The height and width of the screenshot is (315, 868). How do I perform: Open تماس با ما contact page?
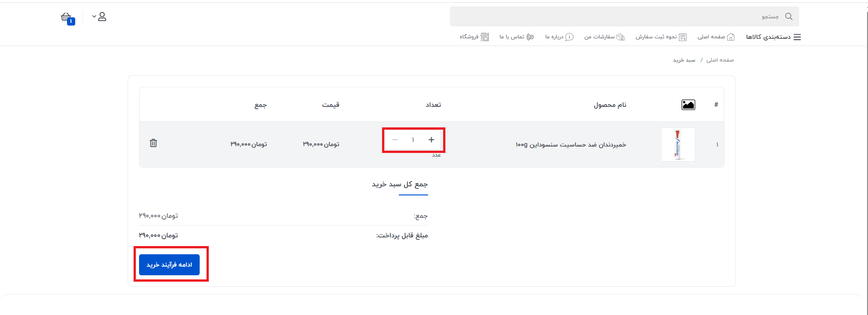point(516,37)
